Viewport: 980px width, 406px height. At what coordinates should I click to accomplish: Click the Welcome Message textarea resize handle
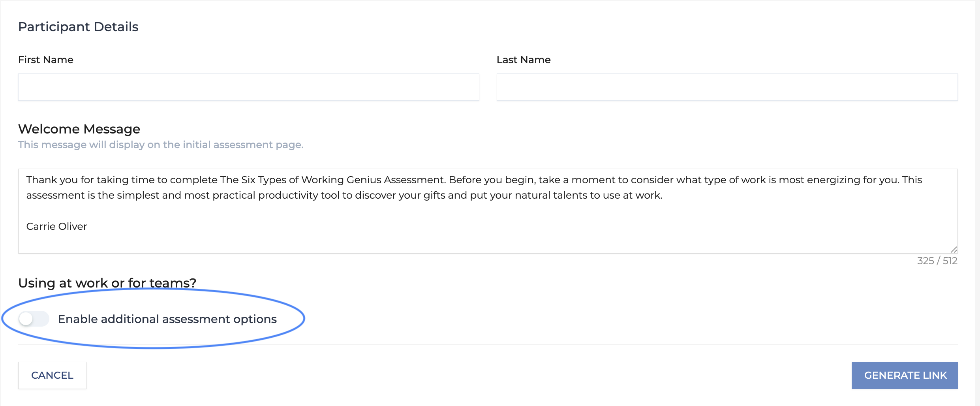pos(954,250)
